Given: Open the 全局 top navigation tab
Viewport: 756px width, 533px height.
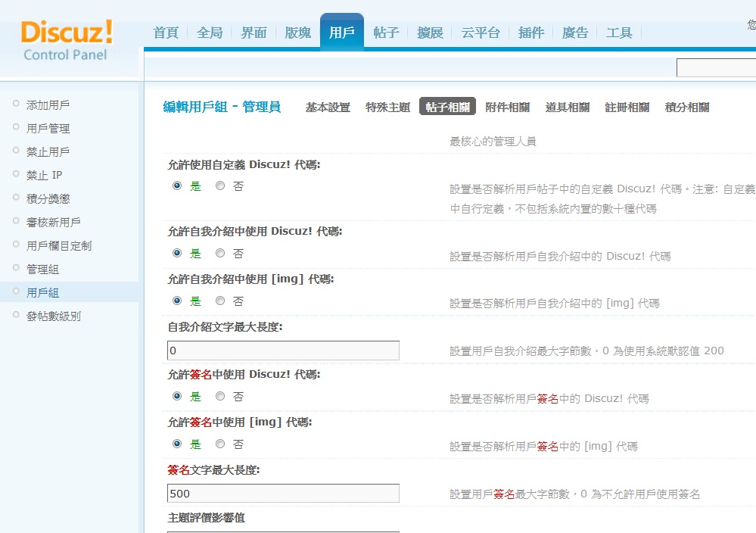Looking at the screenshot, I should (210, 33).
